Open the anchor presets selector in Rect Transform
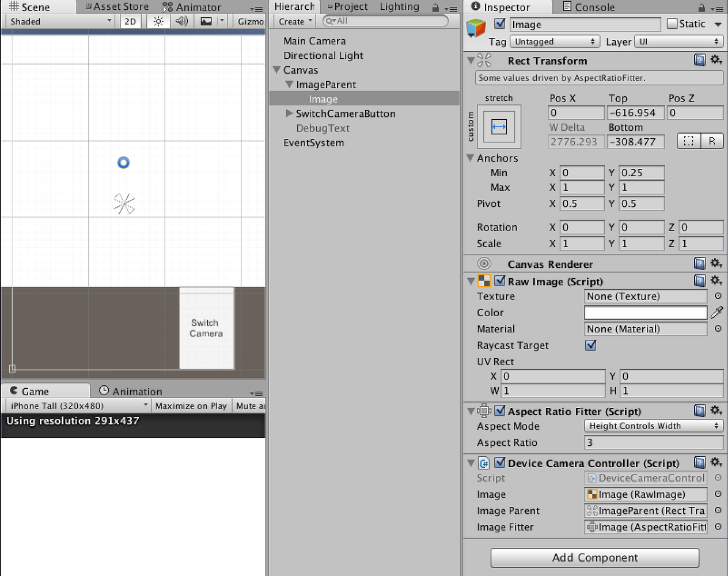The height and width of the screenshot is (576, 728). click(x=499, y=126)
